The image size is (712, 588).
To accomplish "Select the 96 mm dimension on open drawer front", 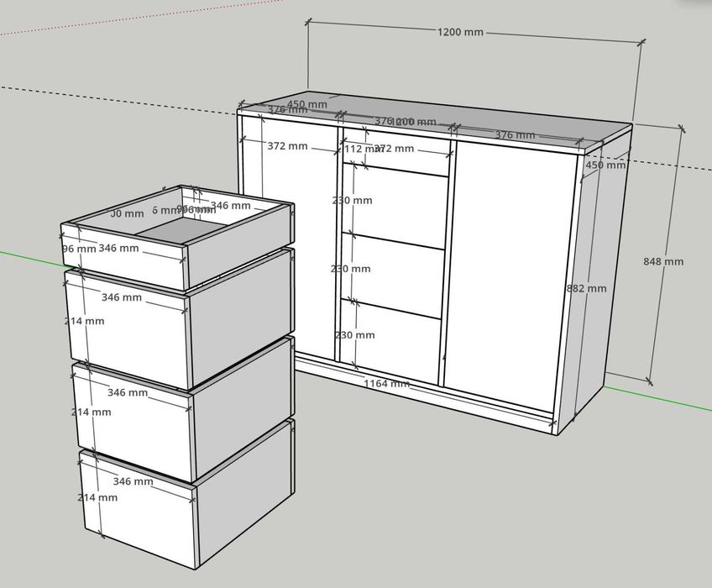I will (x=79, y=249).
